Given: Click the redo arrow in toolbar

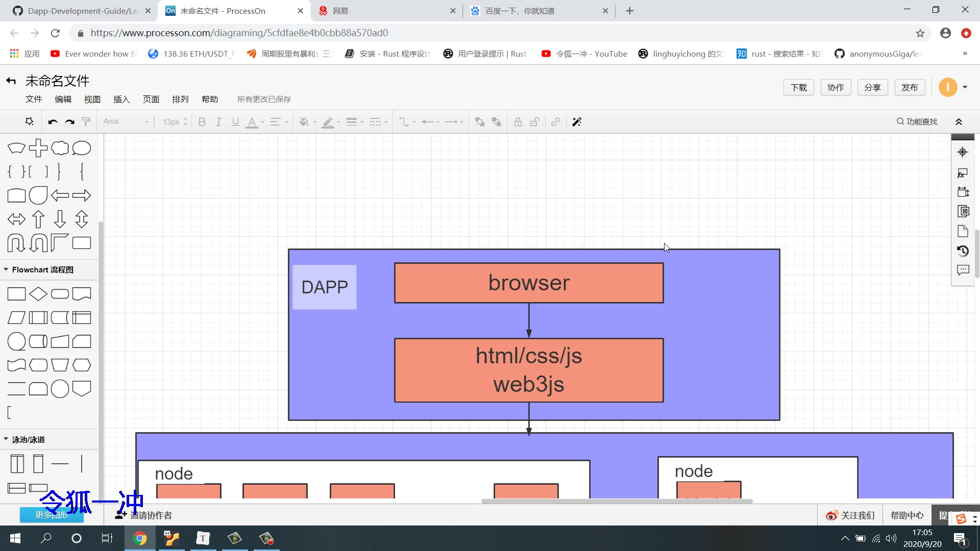Looking at the screenshot, I should point(70,121).
